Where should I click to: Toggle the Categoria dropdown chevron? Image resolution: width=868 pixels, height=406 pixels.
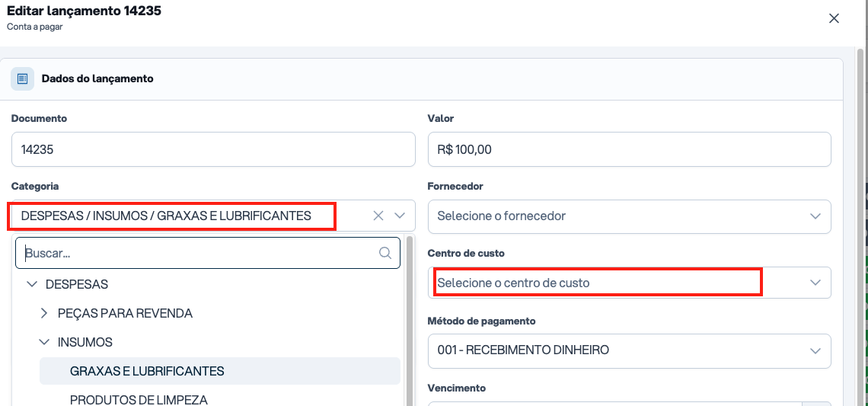pyautogui.click(x=400, y=216)
